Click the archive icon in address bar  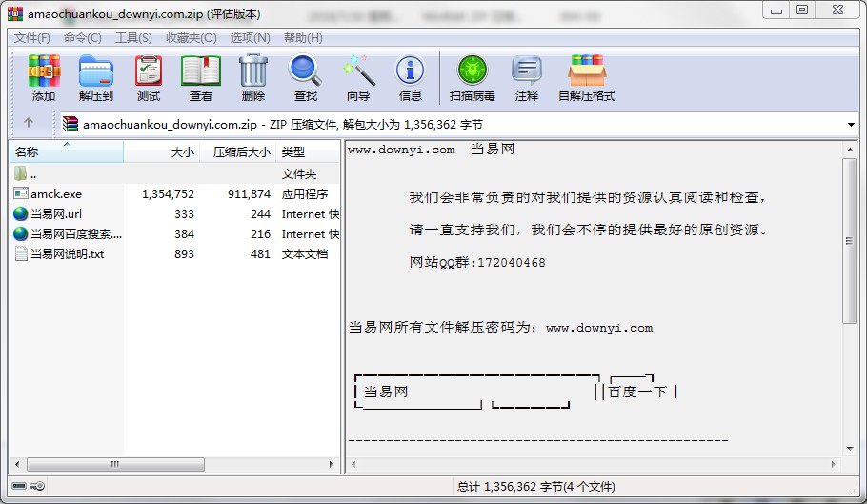pos(71,124)
